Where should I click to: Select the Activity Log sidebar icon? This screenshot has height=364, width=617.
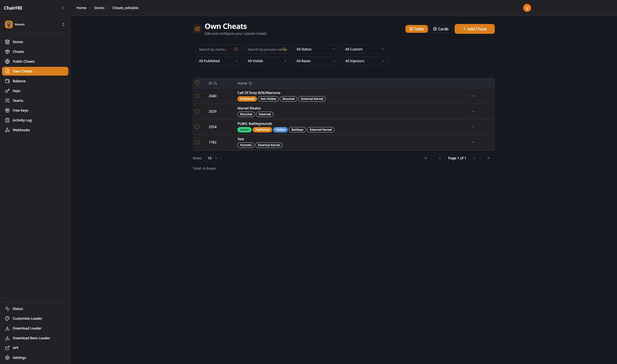tap(8, 120)
